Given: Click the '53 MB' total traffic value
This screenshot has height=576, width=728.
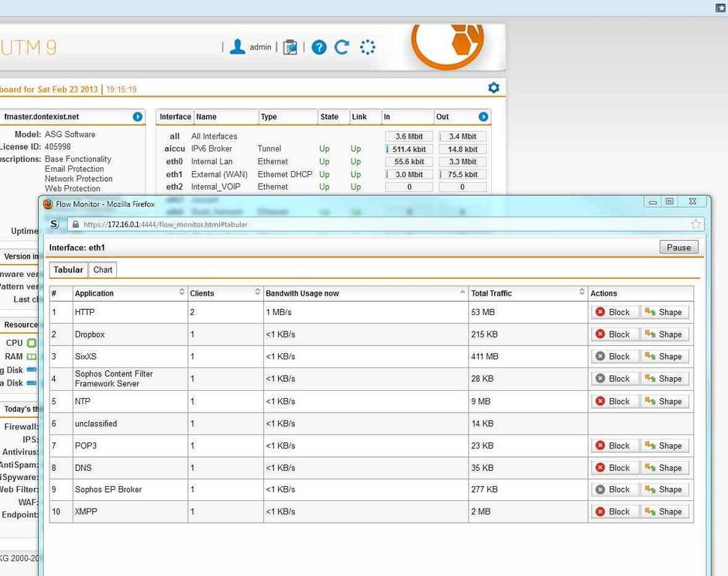Looking at the screenshot, I should [x=483, y=312].
